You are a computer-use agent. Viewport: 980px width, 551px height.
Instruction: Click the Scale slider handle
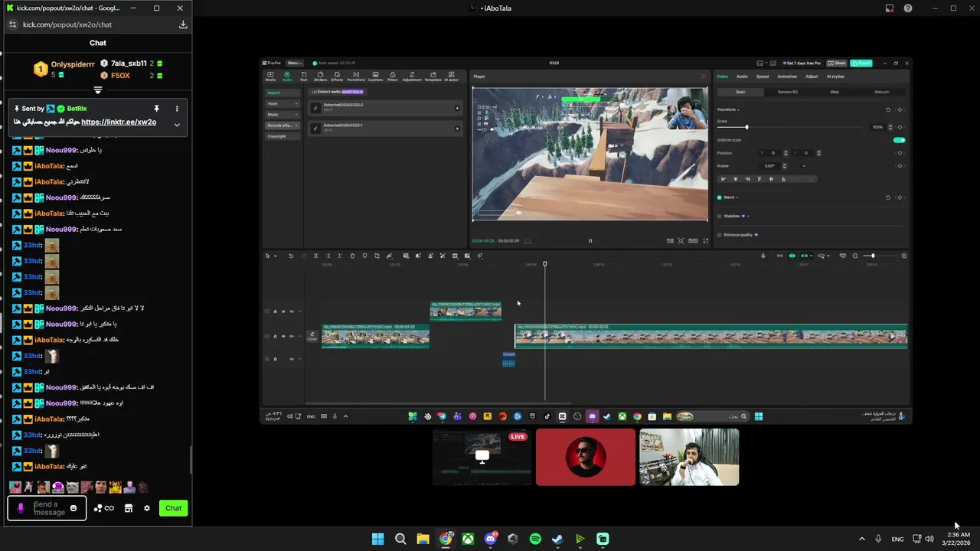pyautogui.click(x=746, y=127)
